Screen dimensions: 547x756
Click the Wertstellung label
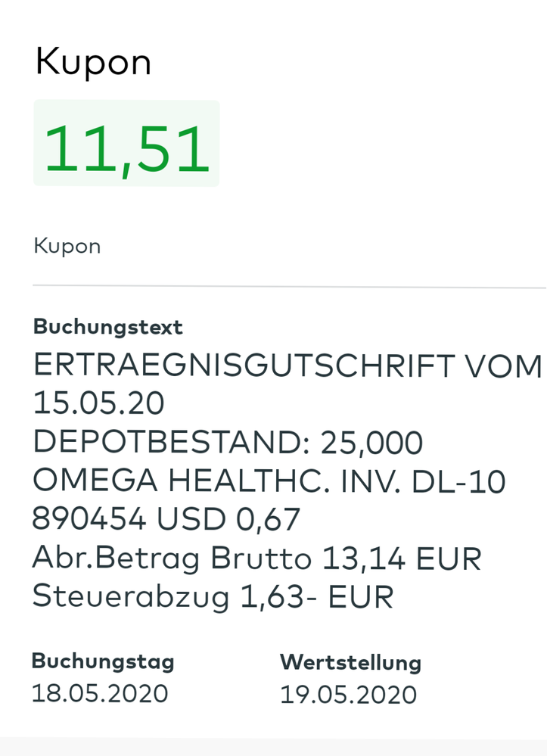coord(350,663)
